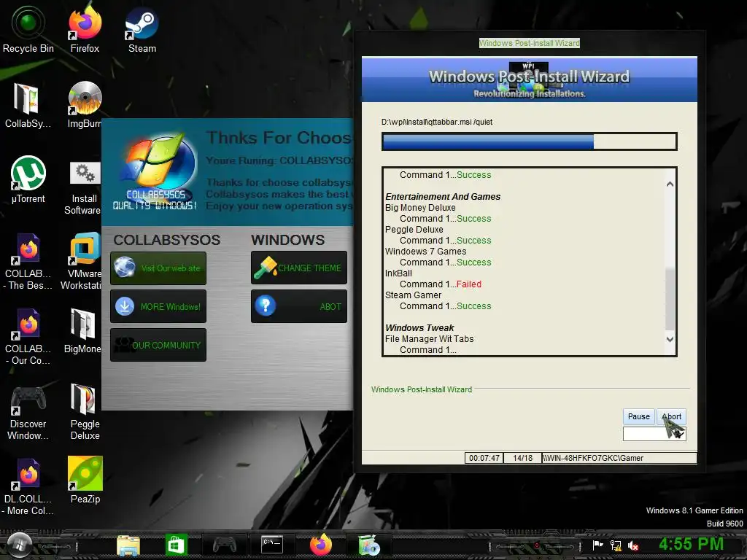Image resolution: width=747 pixels, height=560 pixels.
Task: Open the CollabSy... folder icon on desktop
Action: (x=28, y=105)
